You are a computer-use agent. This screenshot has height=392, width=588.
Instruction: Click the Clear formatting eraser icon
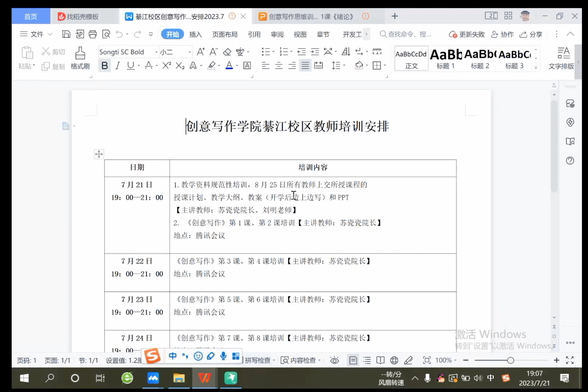(x=227, y=52)
